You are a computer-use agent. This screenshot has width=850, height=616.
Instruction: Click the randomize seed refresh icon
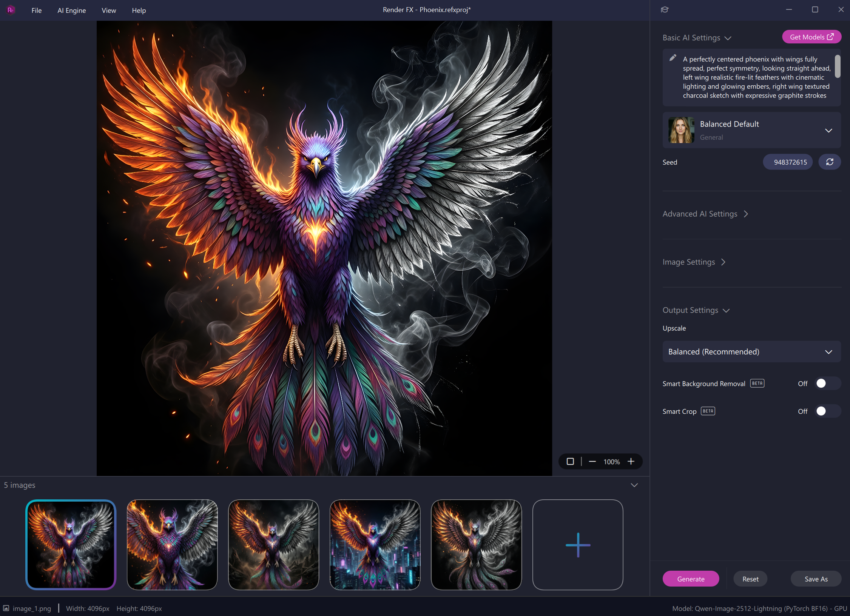click(829, 162)
